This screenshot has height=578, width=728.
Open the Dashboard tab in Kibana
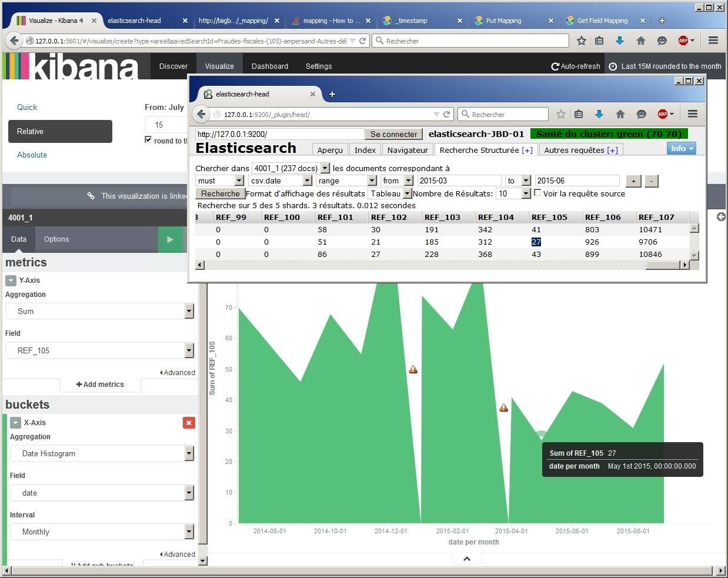(269, 66)
